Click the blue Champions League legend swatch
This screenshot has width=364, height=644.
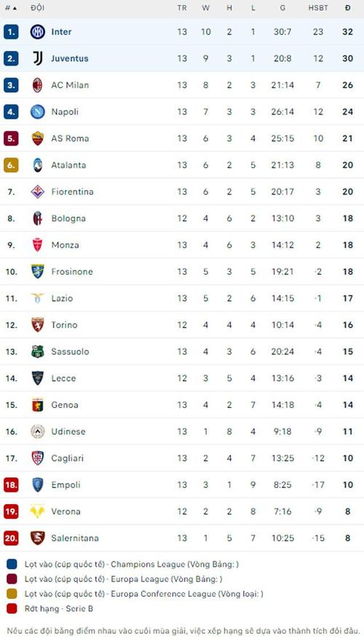(x=12, y=565)
